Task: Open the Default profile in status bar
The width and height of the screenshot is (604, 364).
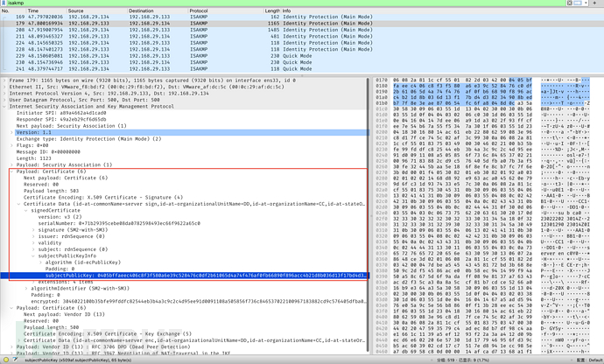Action: 589,360
